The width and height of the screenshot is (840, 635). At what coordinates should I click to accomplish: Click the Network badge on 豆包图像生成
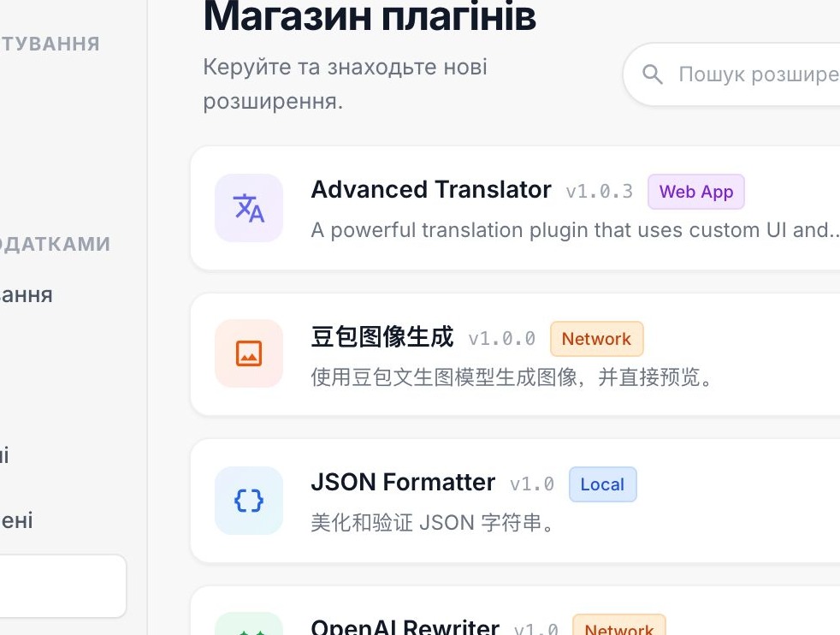point(596,339)
